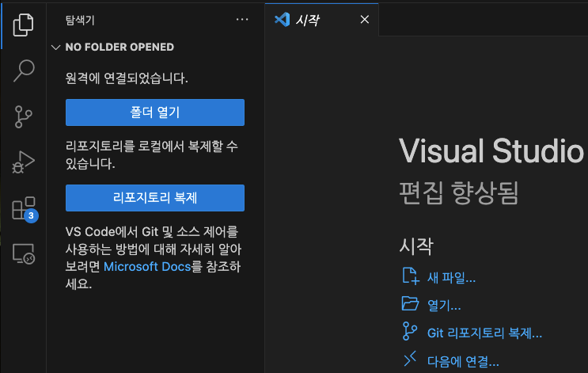588x373 pixels.
Task: Click the 열기... link
Action: (444, 306)
